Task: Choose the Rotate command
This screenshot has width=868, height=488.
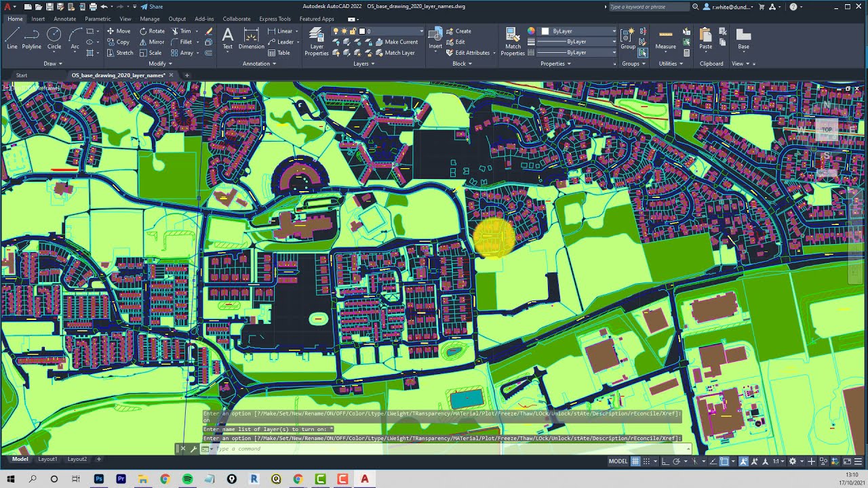Action: [151, 31]
